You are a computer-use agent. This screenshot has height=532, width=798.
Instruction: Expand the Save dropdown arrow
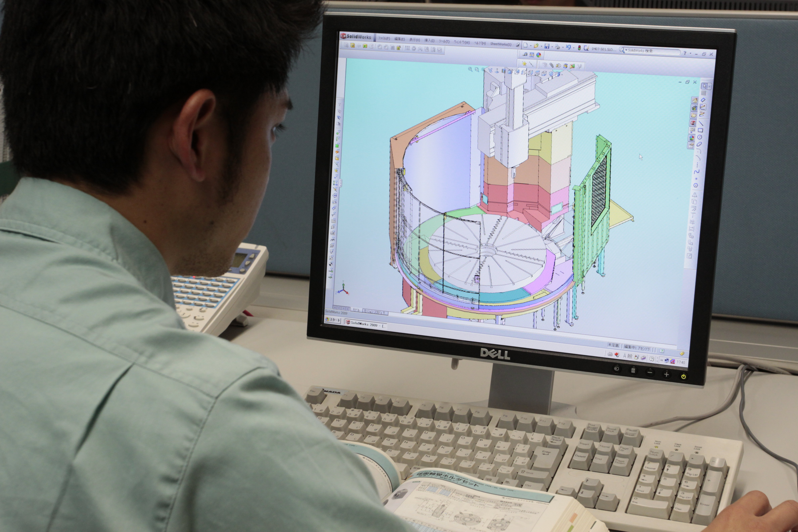pyautogui.click(x=552, y=47)
